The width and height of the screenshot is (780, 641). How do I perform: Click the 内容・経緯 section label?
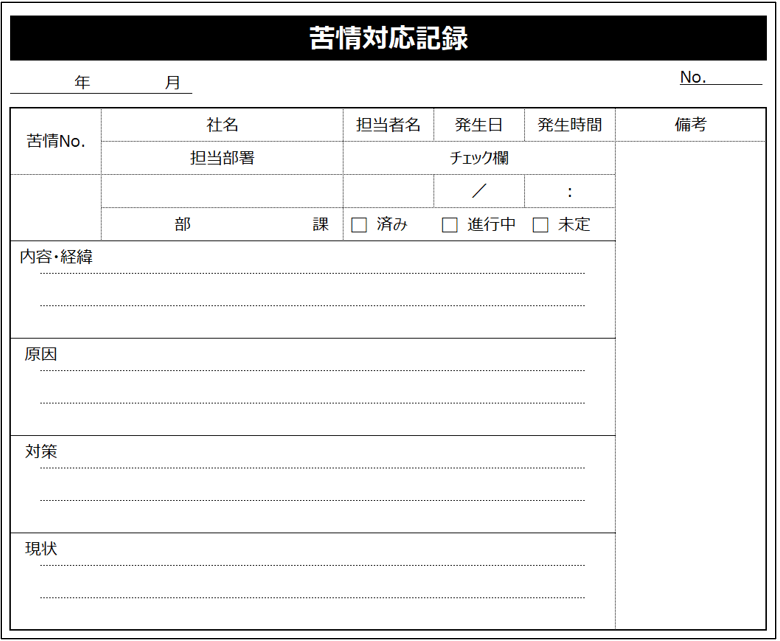pos(56,257)
